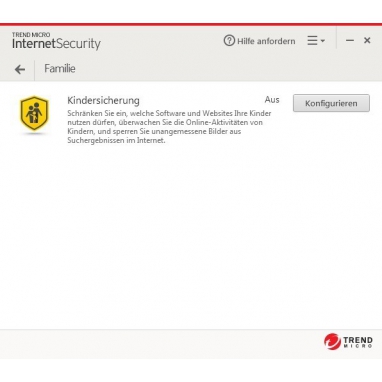The height and width of the screenshot is (382, 382).
Task: Click the Aus status label
Action: click(272, 100)
